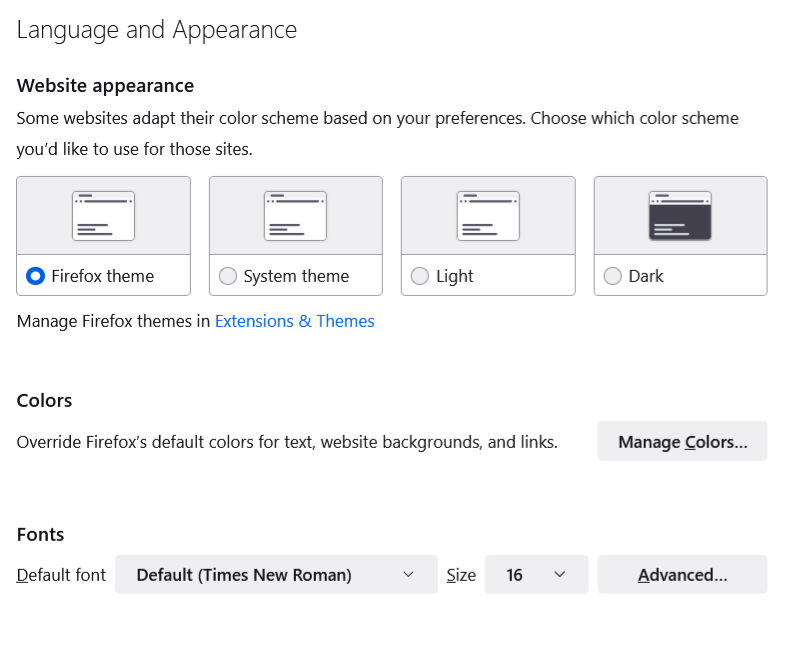
Task: Click the "Default font" label text
Action: coord(61,575)
